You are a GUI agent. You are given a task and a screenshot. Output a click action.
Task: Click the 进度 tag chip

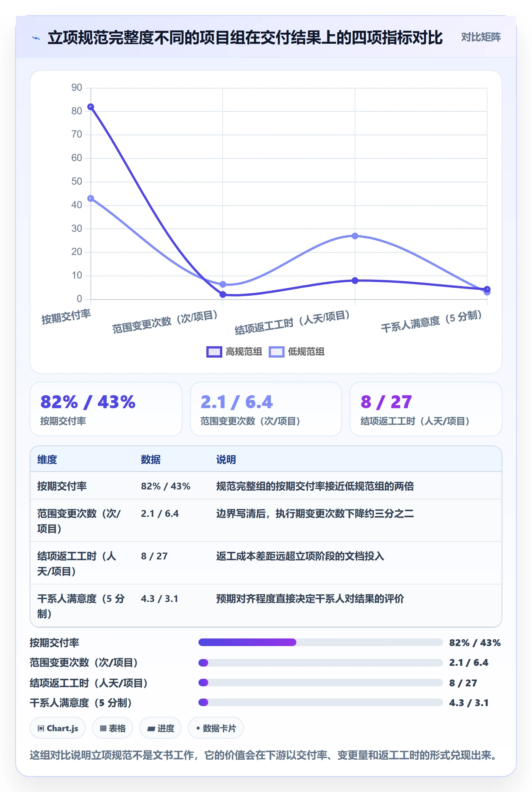click(x=160, y=728)
